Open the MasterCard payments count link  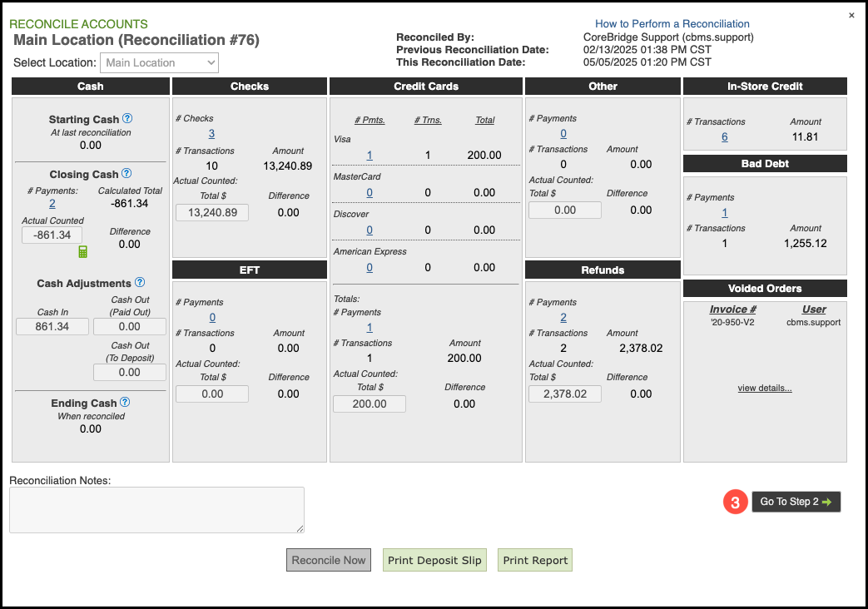click(x=370, y=193)
